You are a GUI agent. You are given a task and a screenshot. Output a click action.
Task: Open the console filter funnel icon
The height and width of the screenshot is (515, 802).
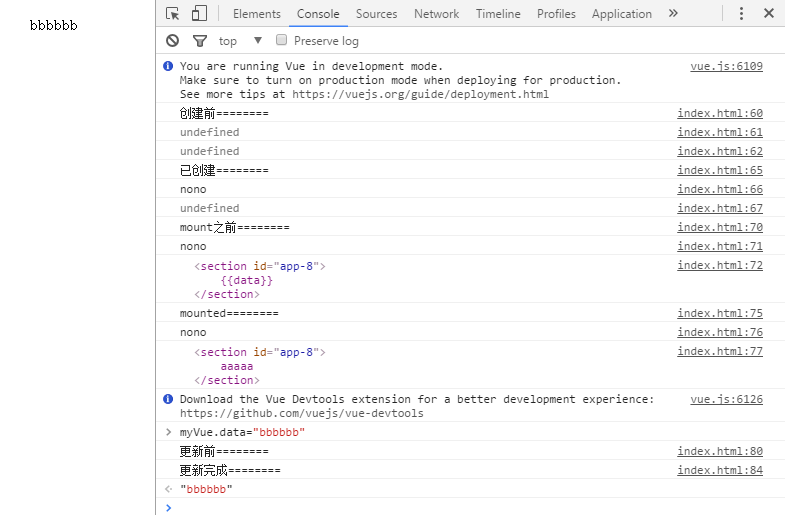(x=200, y=40)
